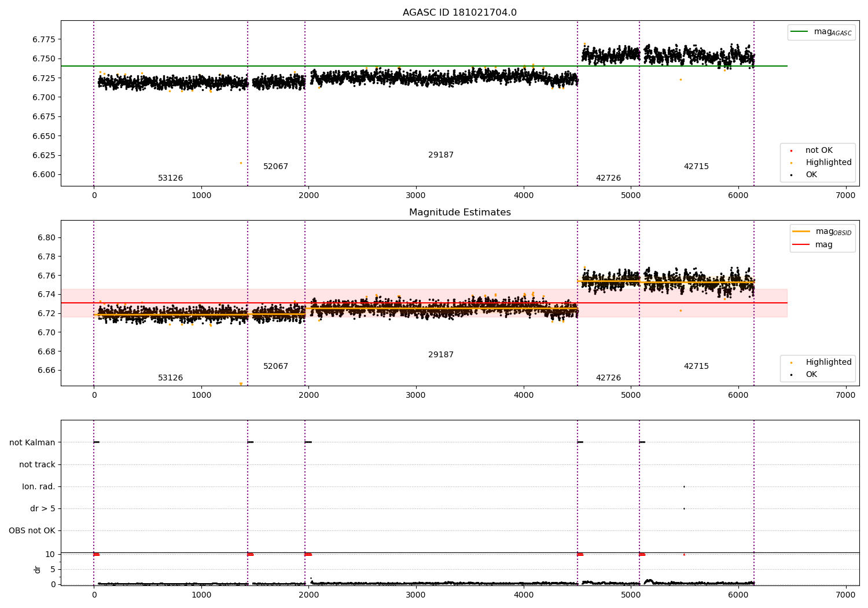Click obsid label 29187 in the top plot
The width and height of the screenshot is (868, 608).
pos(441,155)
